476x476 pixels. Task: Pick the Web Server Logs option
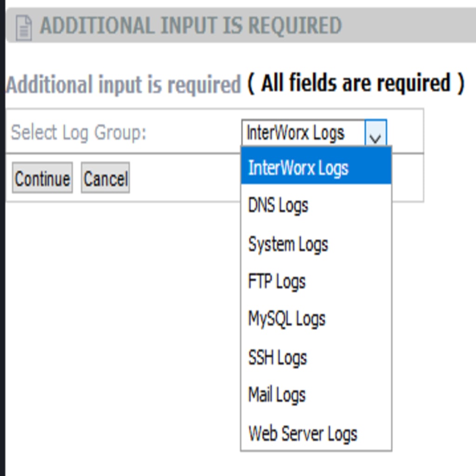(316, 433)
